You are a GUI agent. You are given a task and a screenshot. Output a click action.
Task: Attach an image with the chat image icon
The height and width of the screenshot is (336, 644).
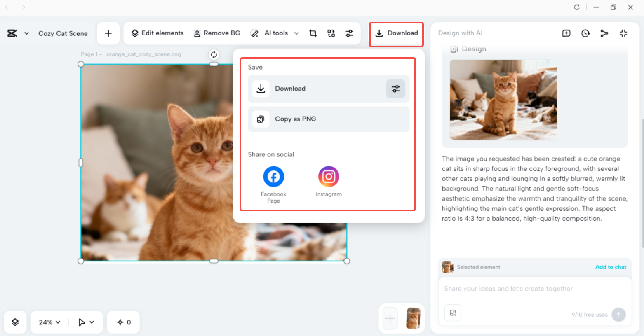(453, 313)
